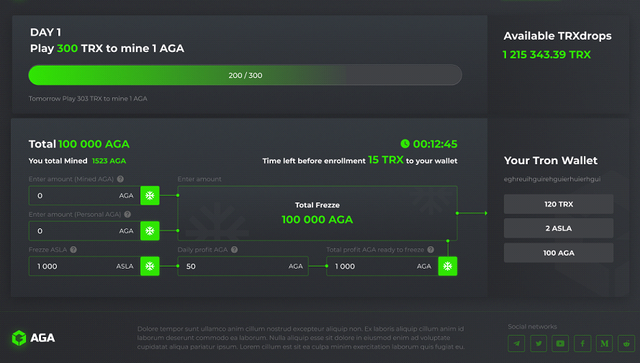The image size is (640, 363).
Task: Open the Medium social icon
Action: 604,343
